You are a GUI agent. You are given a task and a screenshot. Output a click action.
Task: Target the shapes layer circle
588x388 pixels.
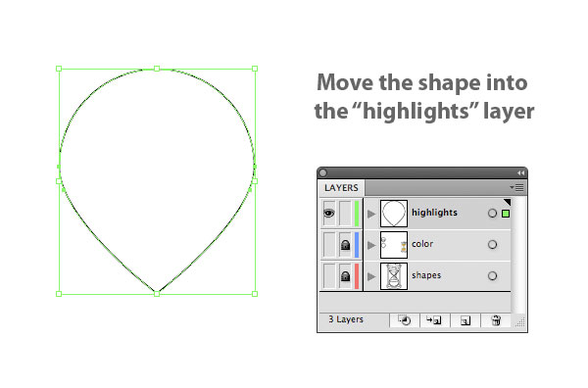pos(492,276)
